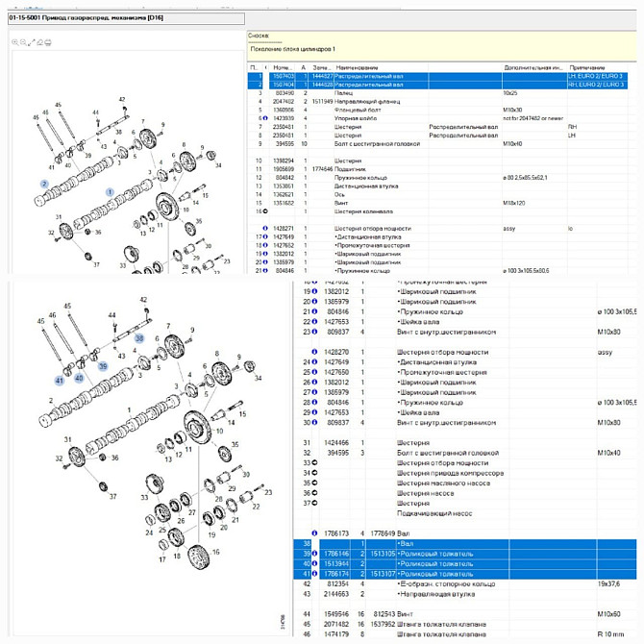Screen dimensions: 644x644
Task: Open info icon on row 30 part 809837
Action: (314, 423)
